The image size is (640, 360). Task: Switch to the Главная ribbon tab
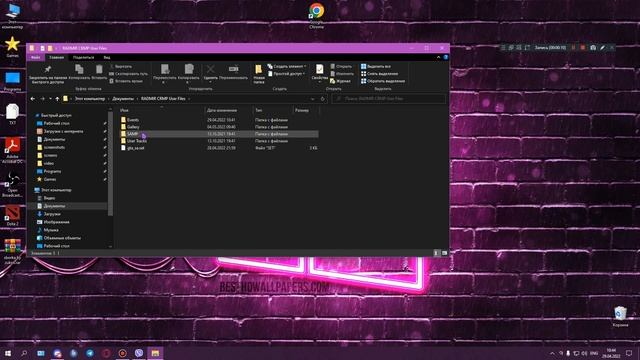pyautogui.click(x=56, y=57)
